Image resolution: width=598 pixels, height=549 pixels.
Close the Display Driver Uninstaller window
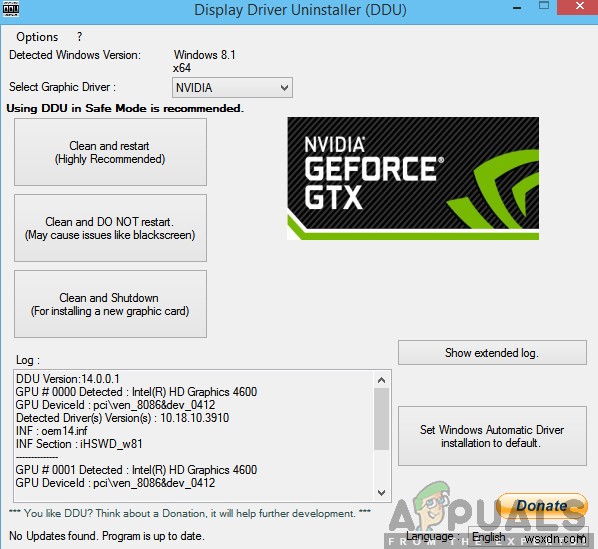pyautogui.click(x=579, y=6)
